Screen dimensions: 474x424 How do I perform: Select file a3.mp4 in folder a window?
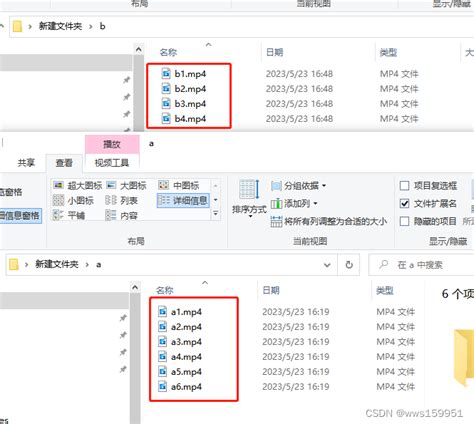(186, 342)
